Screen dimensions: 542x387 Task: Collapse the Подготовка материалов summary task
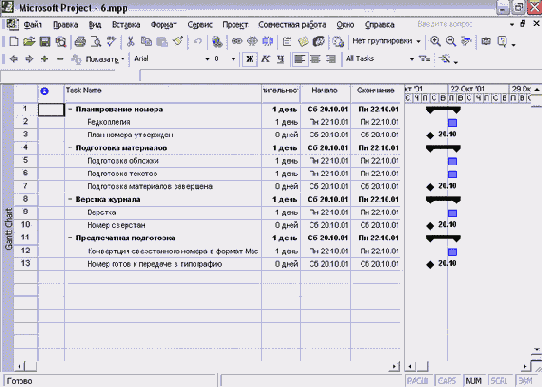coord(70,148)
